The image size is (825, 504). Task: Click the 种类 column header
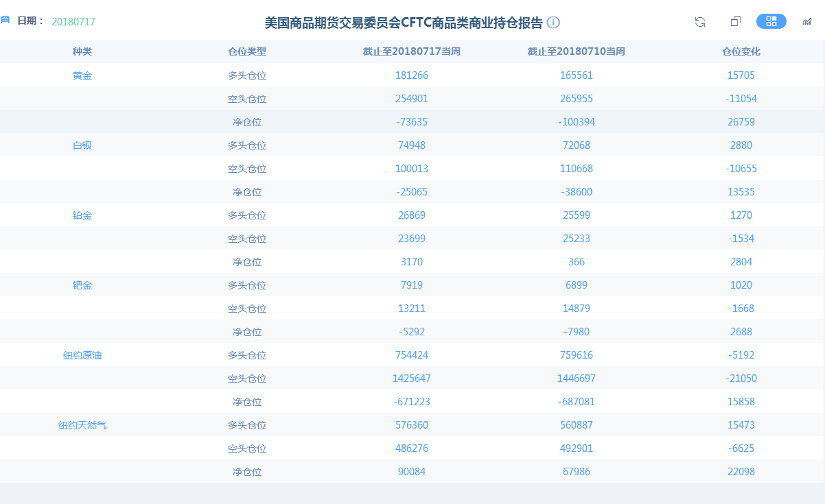(x=82, y=51)
